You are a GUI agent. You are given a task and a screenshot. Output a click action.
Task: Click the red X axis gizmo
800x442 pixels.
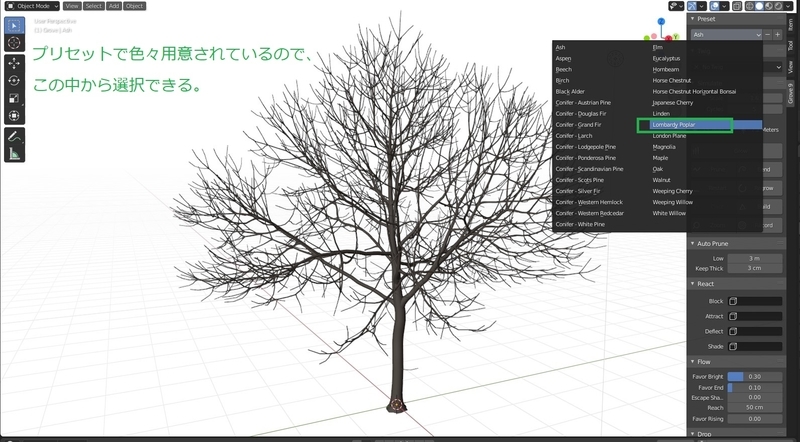668,39
